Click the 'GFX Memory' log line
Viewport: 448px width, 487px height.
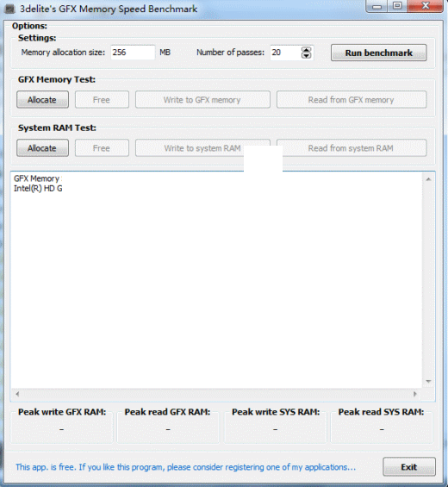[37, 178]
